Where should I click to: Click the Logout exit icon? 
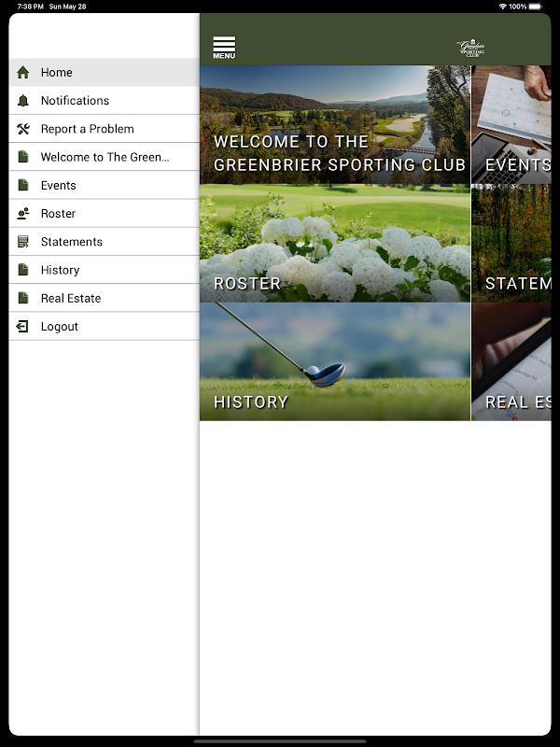coord(22,326)
